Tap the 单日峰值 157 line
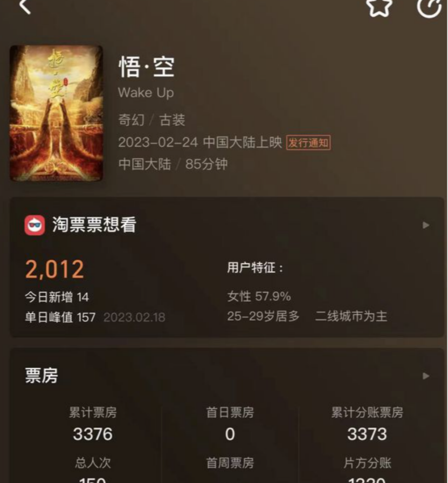The height and width of the screenshot is (483, 448). 95,317
